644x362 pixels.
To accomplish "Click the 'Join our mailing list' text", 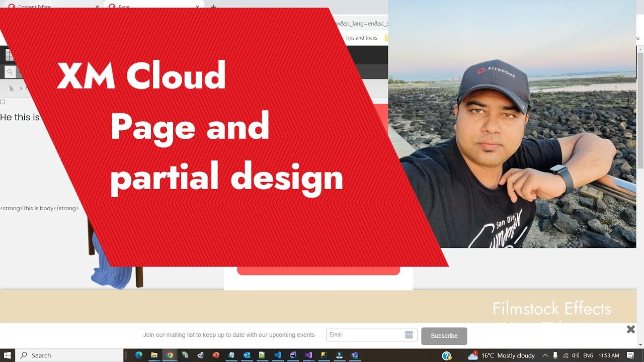I will coord(229,335).
